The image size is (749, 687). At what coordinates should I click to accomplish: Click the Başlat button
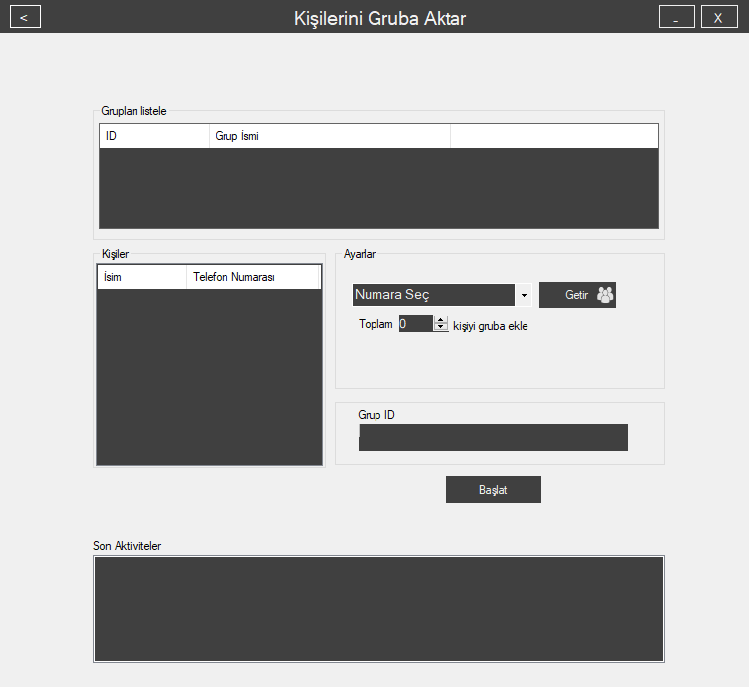point(493,489)
